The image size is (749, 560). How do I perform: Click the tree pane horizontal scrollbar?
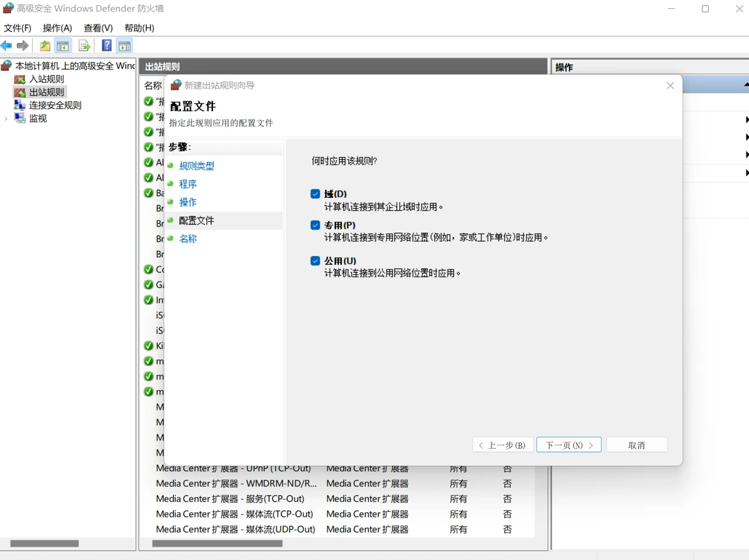(45, 543)
